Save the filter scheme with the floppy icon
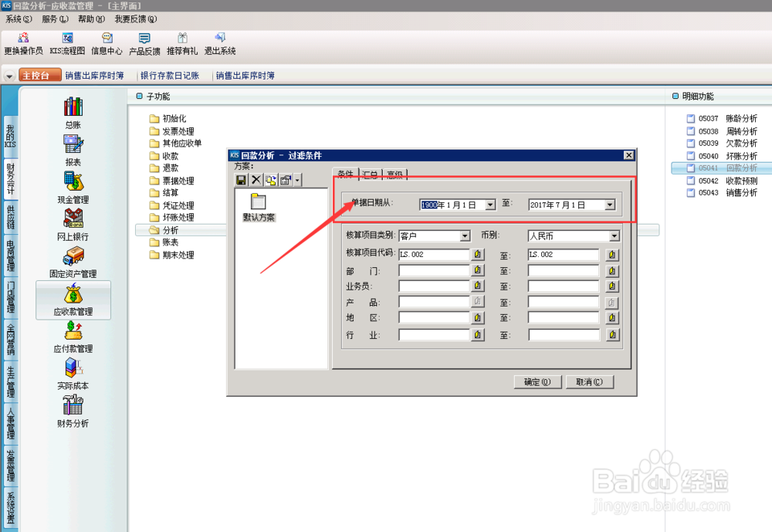Screen dimensions: 772x532 coord(241,180)
